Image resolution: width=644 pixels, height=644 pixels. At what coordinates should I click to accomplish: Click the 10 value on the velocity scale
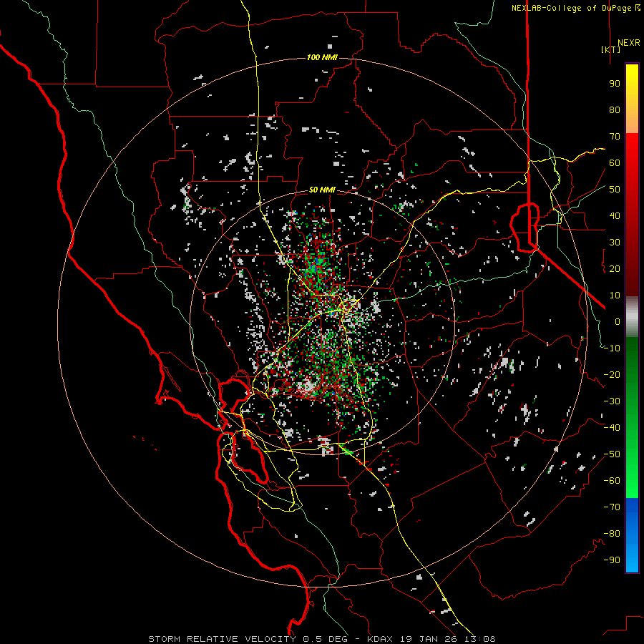point(615,296)
